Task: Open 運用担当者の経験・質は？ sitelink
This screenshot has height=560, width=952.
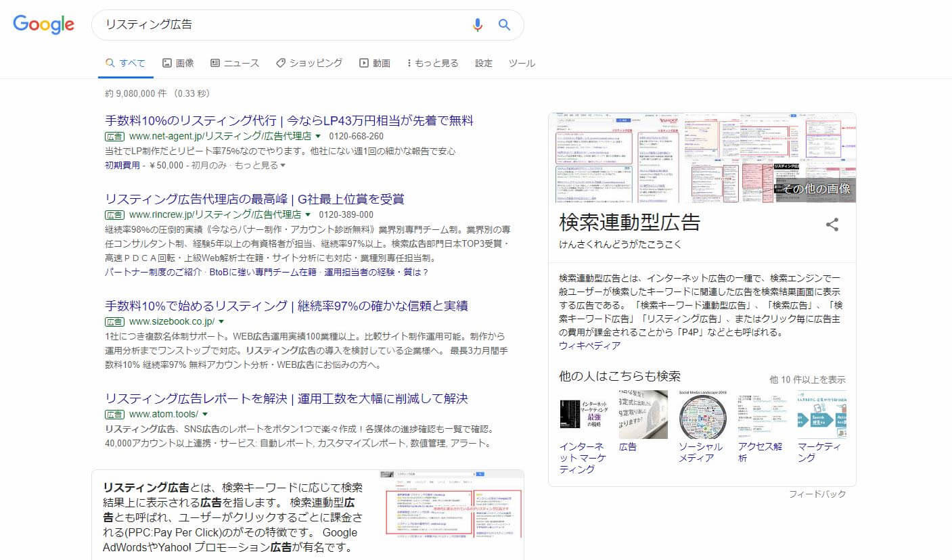Action: pyautogui.click(x=376, y=272)
